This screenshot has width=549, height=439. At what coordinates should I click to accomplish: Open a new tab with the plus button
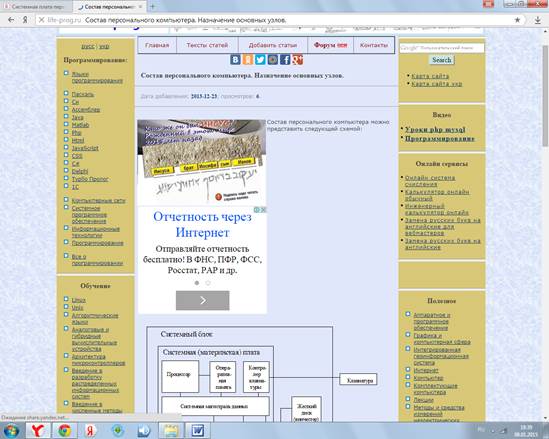point(153,6)
